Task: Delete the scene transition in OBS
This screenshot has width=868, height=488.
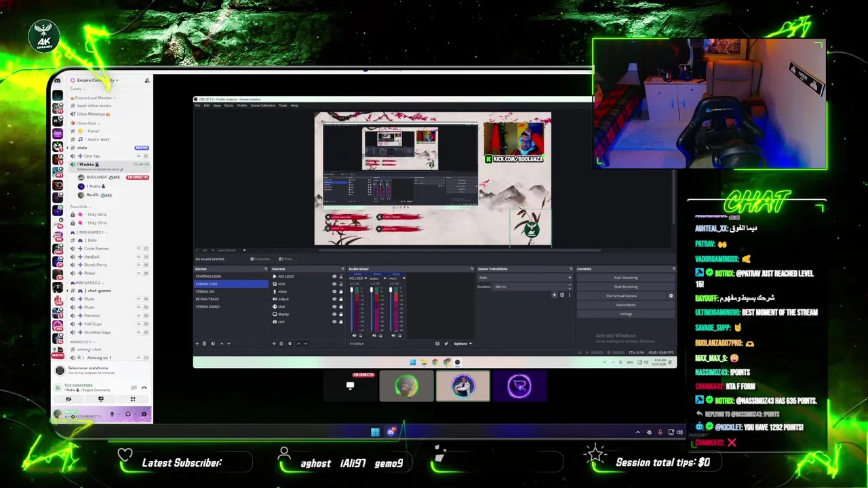Action: click(x=562, y=295)
